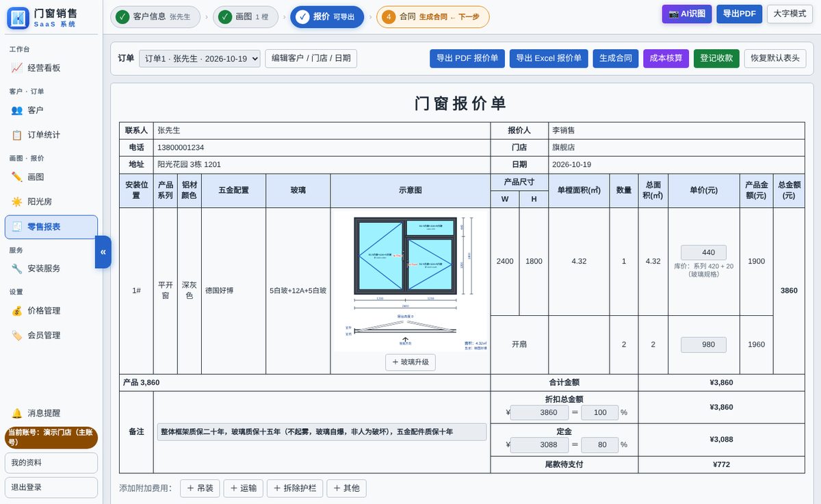Click the height 1800 cell

tap(534, 261)
